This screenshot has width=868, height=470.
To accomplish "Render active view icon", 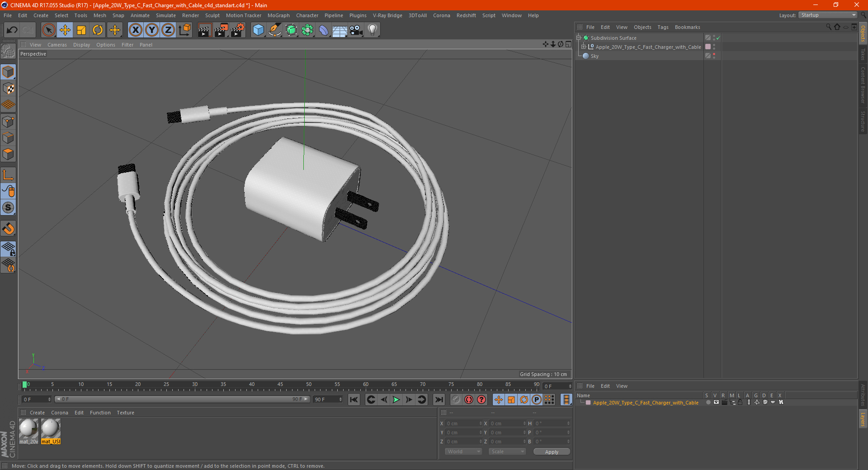I will [x=204, y=30].
